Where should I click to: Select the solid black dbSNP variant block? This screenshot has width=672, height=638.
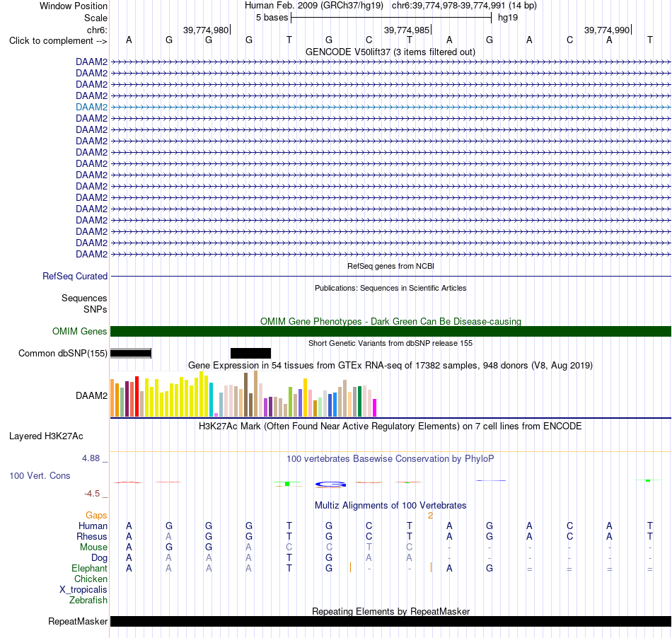click(250, 353)
